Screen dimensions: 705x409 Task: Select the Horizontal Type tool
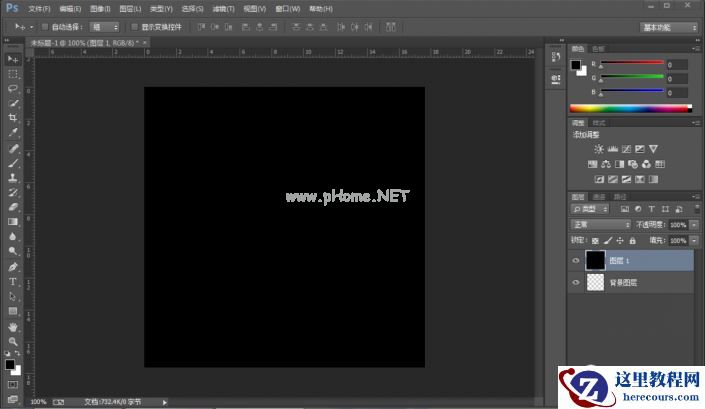tap(13, 282)
